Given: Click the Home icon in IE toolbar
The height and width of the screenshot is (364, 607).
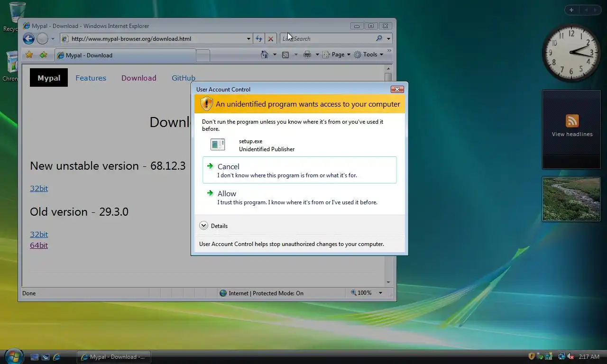Looking at the screenshot, I should point(265,55).
